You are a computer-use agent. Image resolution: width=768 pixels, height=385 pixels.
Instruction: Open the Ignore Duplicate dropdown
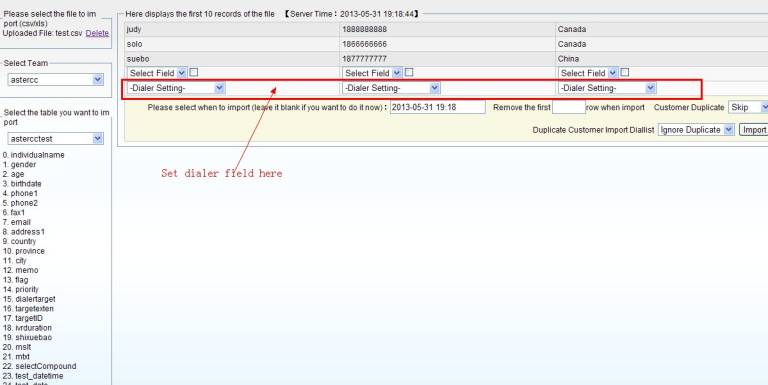click(696, 130)
